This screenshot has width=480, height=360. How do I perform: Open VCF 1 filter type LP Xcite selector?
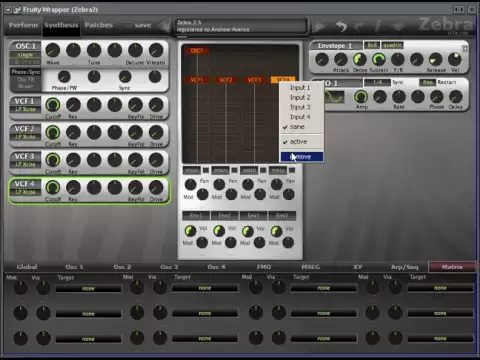(x=26, y=110)
